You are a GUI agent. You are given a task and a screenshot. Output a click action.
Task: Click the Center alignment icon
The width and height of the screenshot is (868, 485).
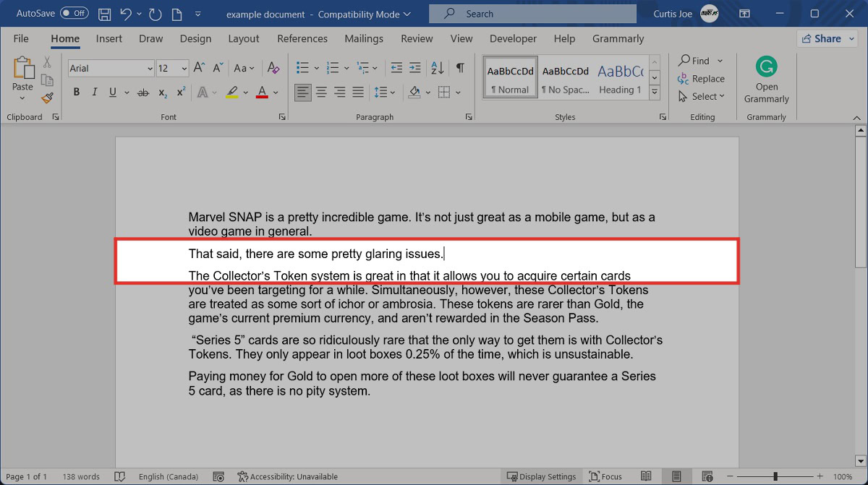pyautogui.click(x=321, y=93)
